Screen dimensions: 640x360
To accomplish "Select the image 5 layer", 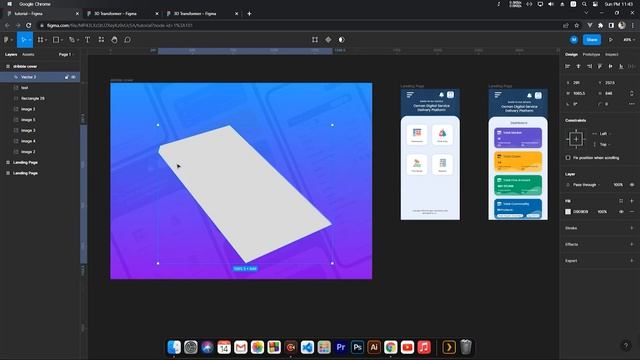I will (40, 120).
